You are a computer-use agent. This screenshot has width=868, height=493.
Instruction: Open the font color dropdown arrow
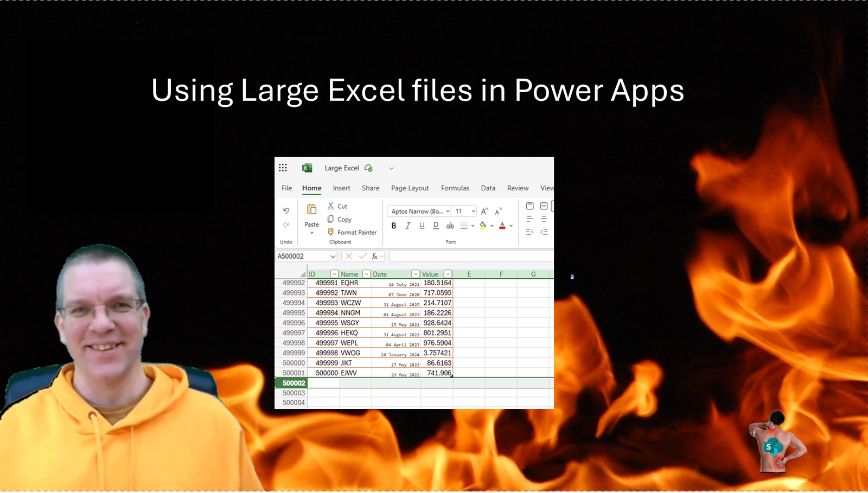pos(511,226)
